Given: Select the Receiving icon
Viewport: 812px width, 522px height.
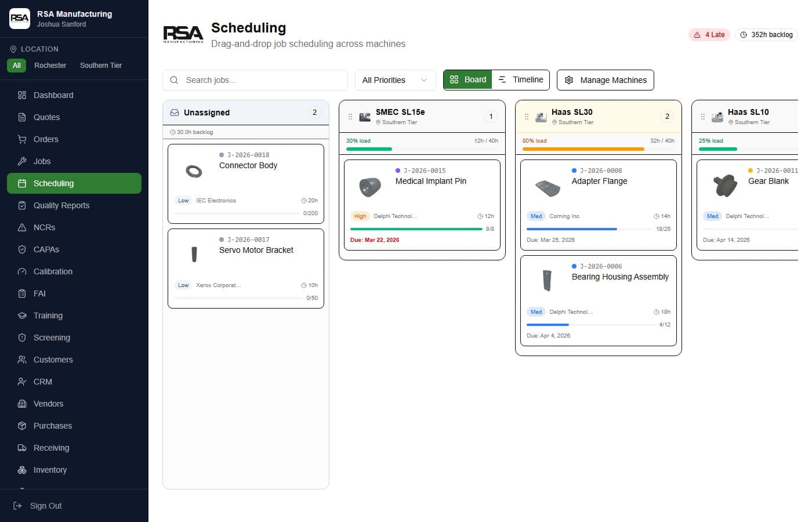Looking at the screenshot, I should click(21, 448).
